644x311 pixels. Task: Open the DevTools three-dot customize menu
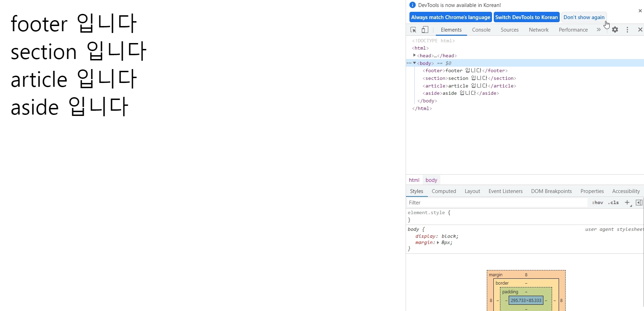point(627,30)
